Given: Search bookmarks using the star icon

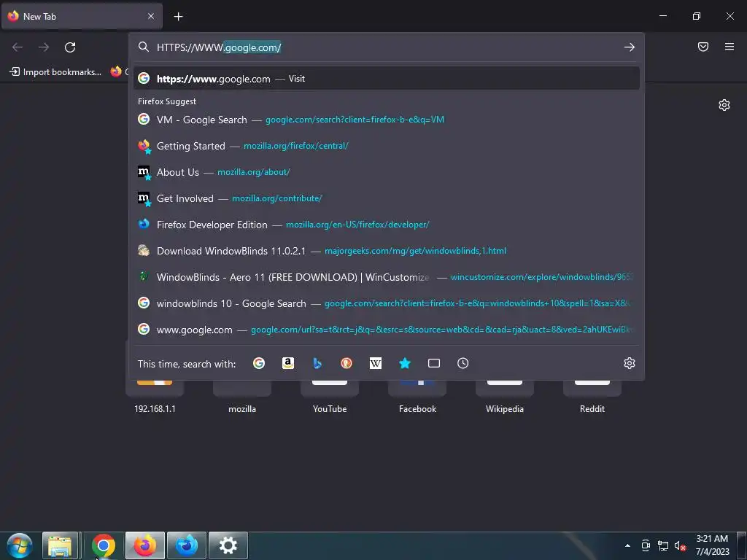Looking at the screenshot, I should click(404, 363).
